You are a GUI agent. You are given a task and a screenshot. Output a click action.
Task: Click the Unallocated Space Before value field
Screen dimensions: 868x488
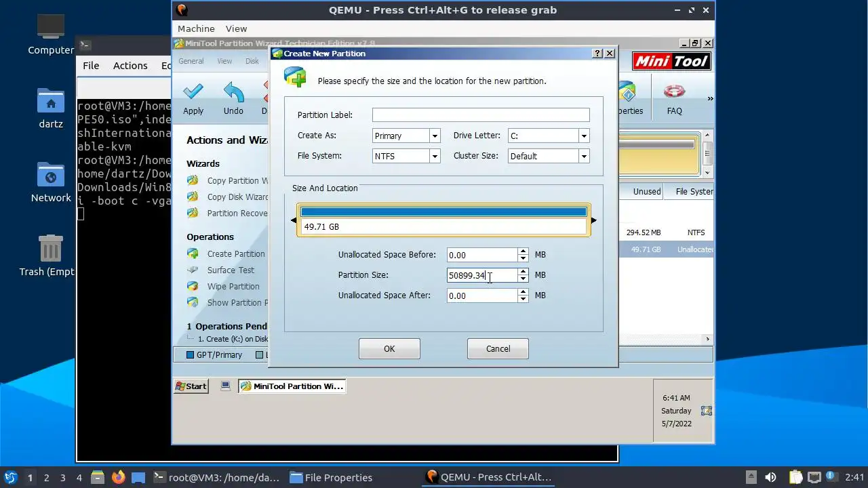482,255
